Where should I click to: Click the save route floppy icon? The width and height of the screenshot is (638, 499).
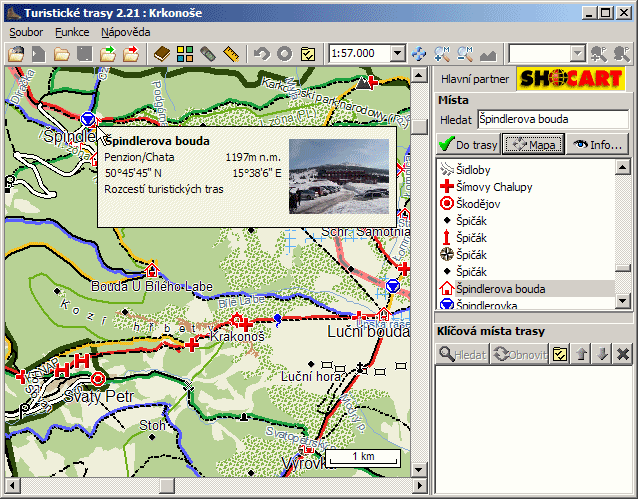pos(85,54)
